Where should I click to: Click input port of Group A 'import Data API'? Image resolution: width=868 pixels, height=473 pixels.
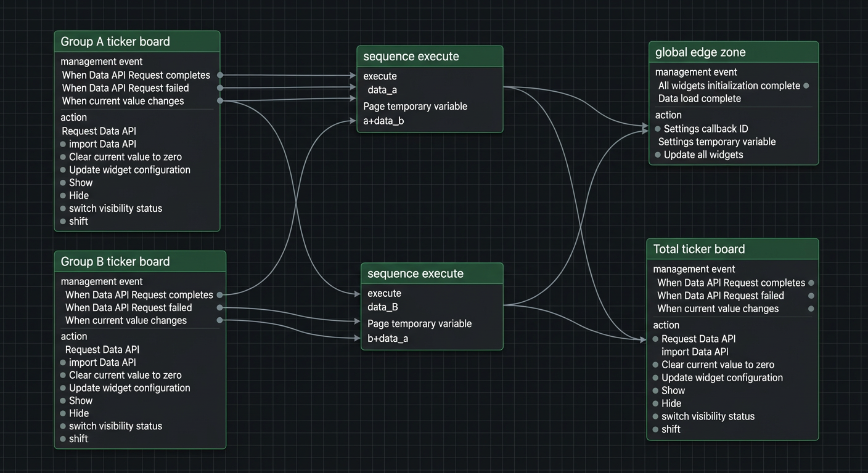pos(63,144)
